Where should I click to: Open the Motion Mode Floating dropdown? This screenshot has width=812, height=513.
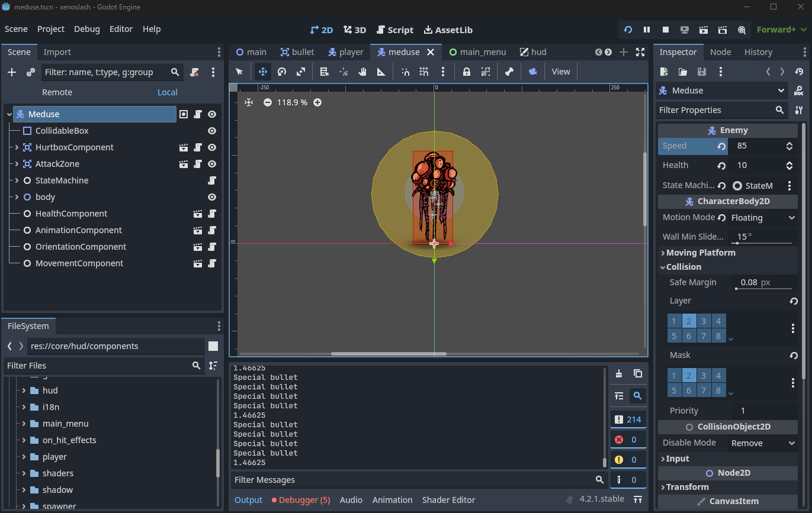tap(763, 218)
